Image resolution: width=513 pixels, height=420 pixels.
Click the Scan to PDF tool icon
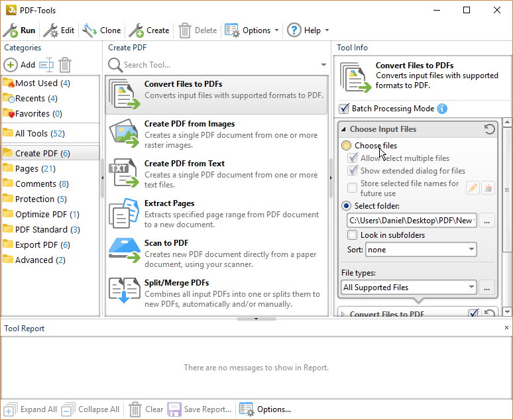pyautogui.click(x=125, y=250)
